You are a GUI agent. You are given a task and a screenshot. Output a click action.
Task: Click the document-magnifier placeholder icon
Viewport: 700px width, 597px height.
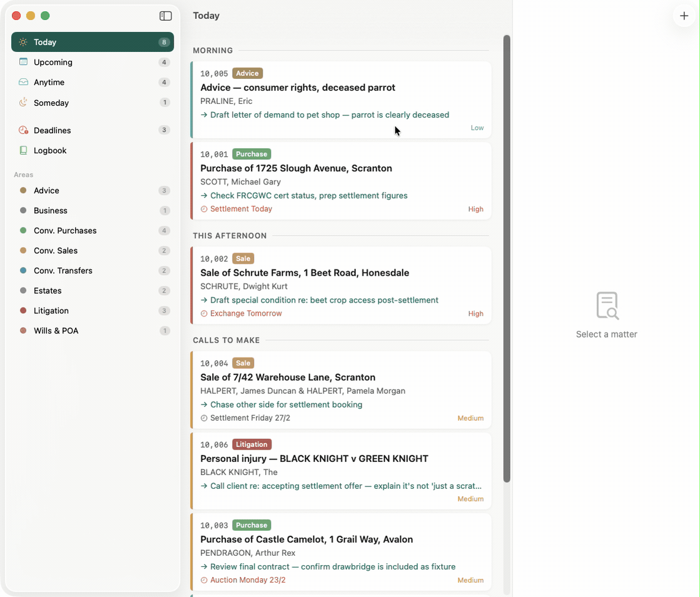pos(606,305)
